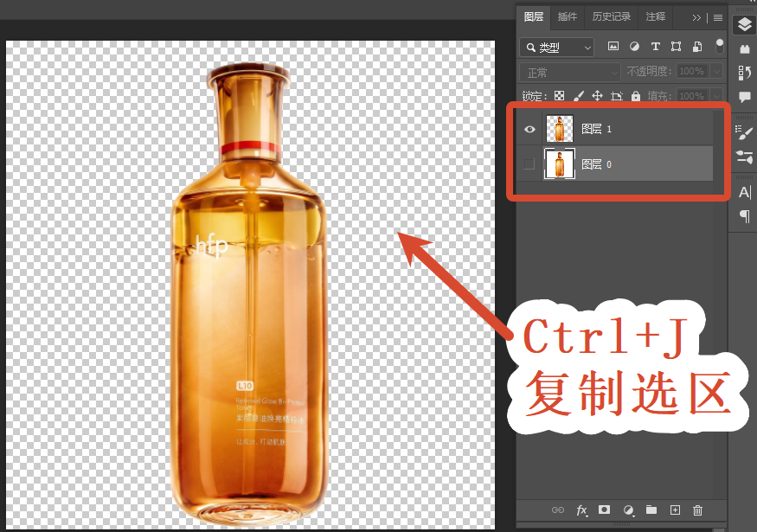Open the Paragraph panel icon

(744, 215)
